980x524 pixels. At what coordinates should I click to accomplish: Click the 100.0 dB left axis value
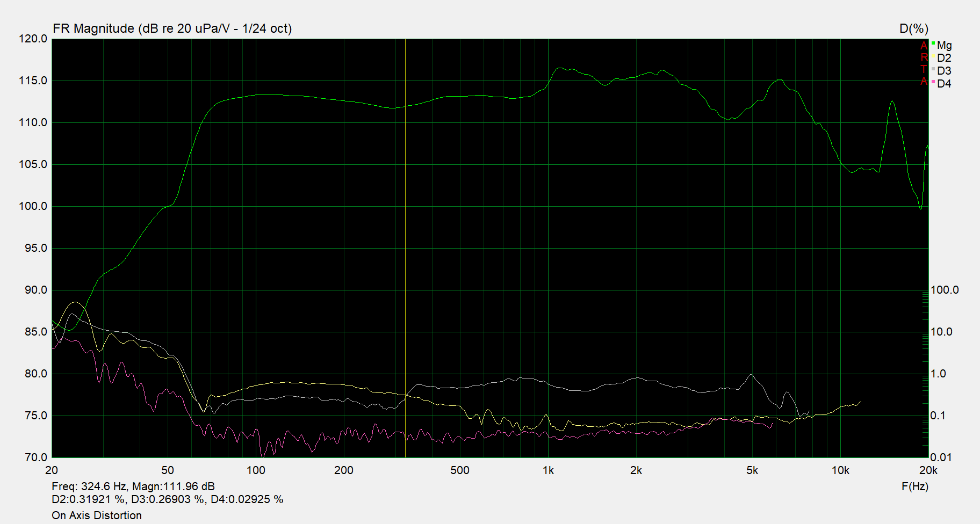[33, 206]
